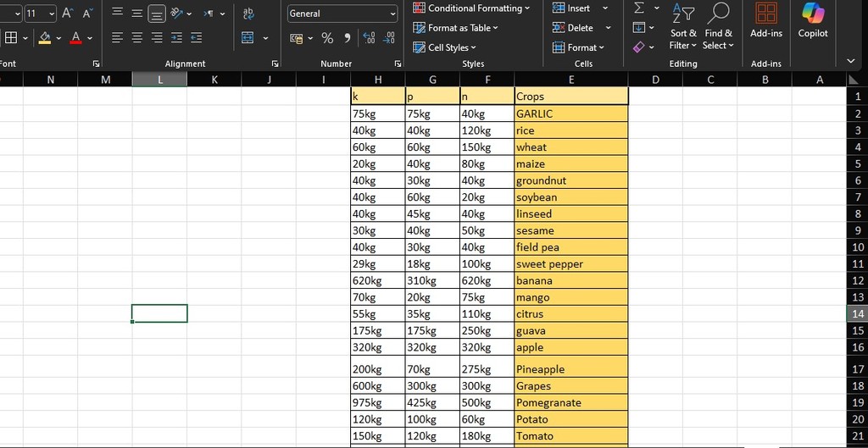Click the Format as Table button
The width and height of the screenshot is (868, 448).
tap(456, 28)
